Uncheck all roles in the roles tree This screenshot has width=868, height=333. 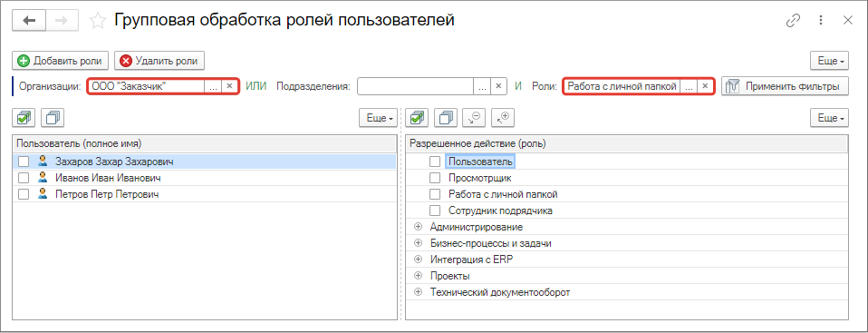(446, 118)
